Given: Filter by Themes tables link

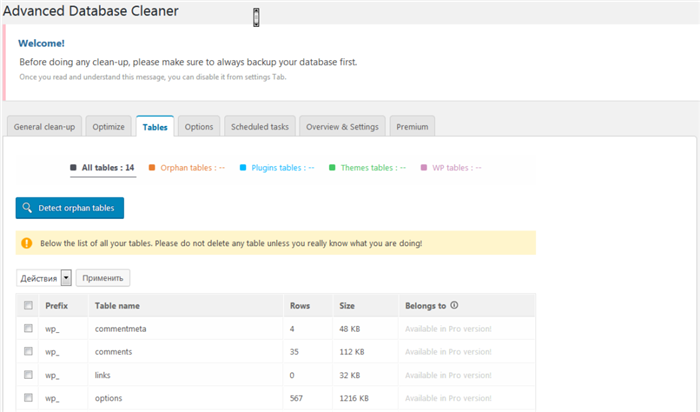Looking at the screenshot, I should pos(373,167).
